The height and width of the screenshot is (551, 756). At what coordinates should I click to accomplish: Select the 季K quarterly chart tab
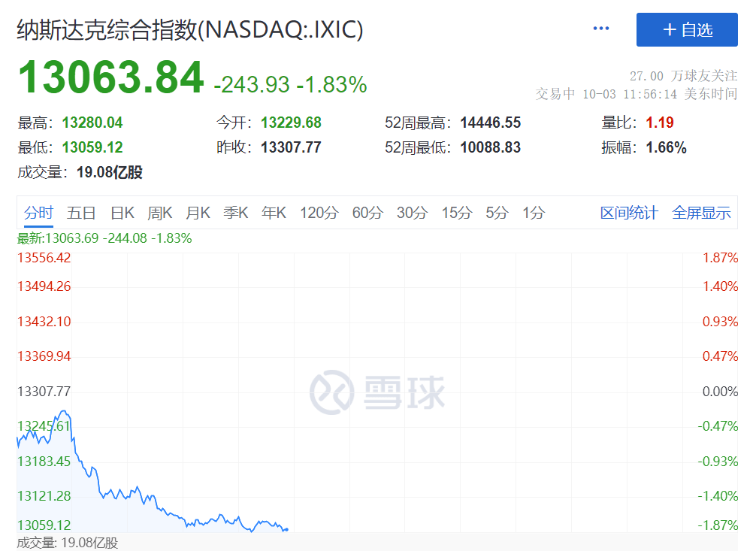pos(236,213)
